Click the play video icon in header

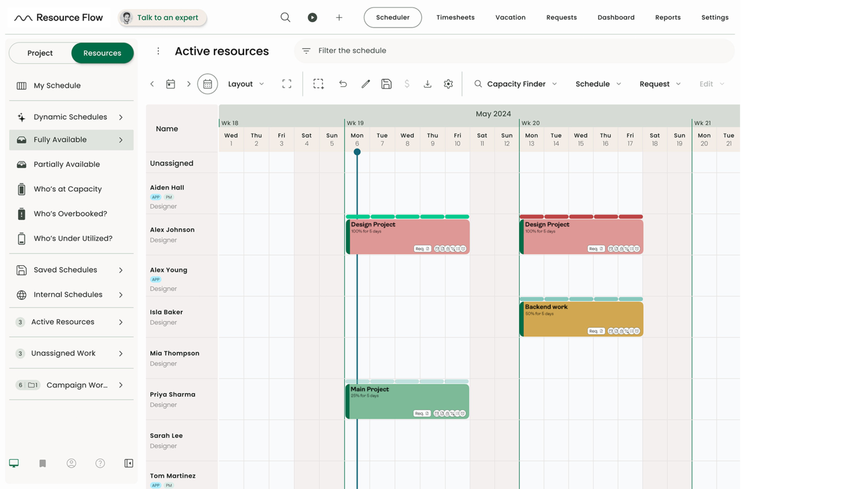(x=313, y=18)
